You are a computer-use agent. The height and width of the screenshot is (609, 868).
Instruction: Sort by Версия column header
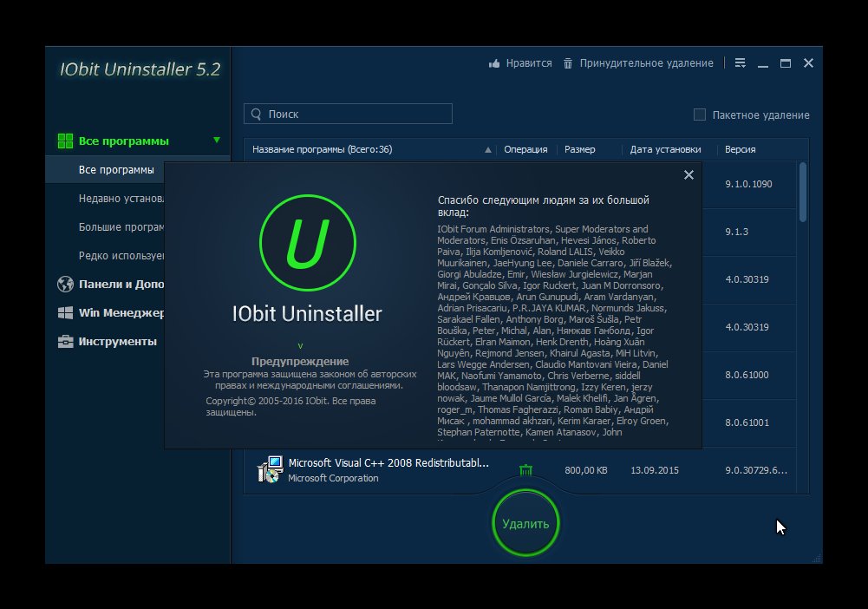(x=741, y=149)
